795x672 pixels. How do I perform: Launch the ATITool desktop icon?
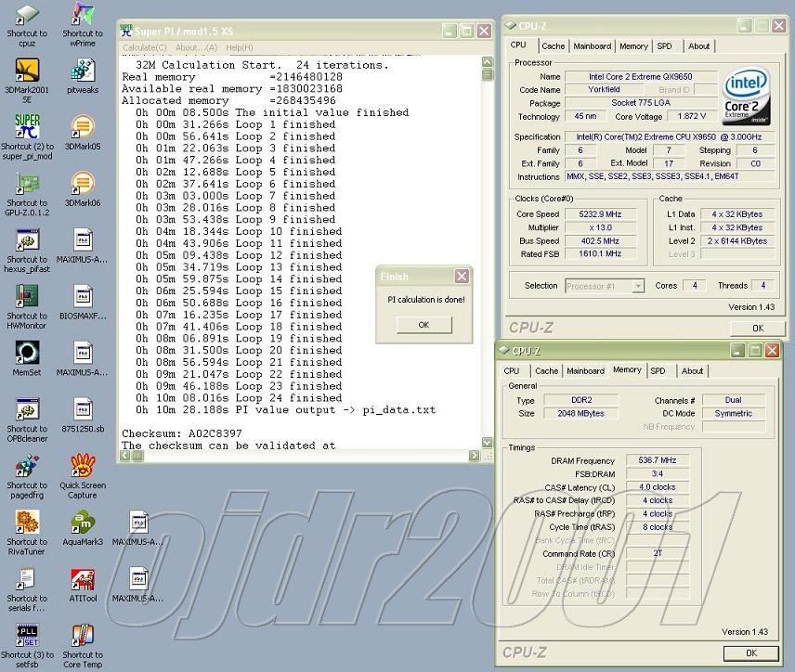83,586
